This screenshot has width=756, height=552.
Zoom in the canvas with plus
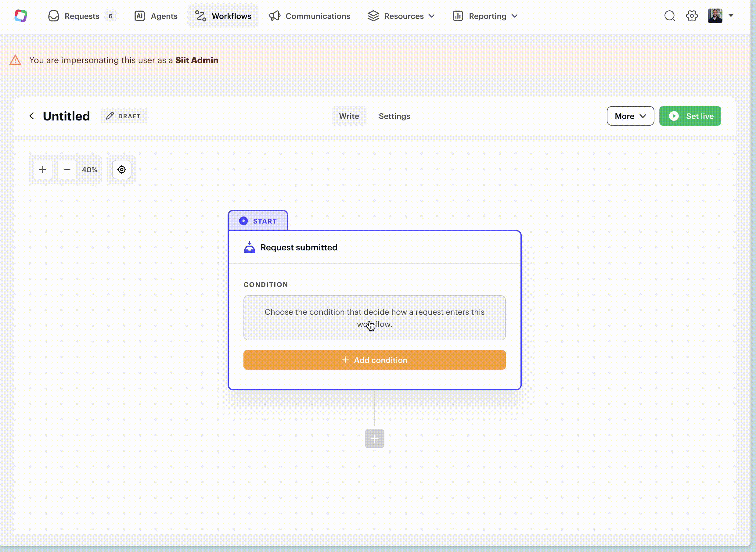[43, 170]
